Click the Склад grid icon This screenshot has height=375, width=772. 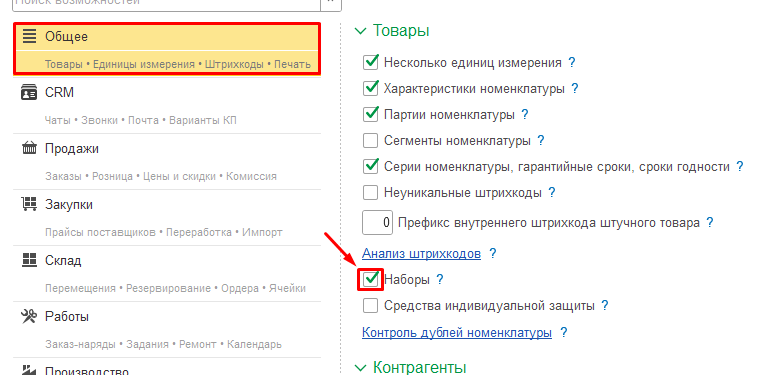[x=30, y=260]
